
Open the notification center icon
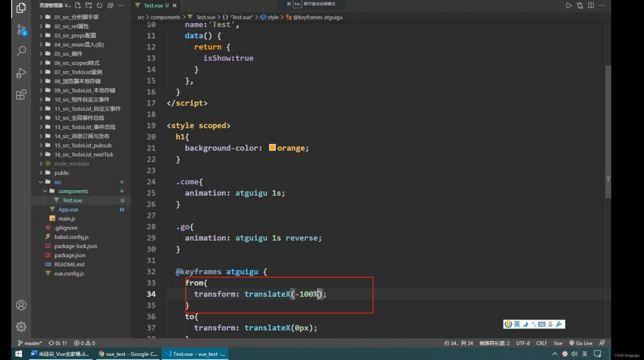pyautogui.click(x=597, y=354)
